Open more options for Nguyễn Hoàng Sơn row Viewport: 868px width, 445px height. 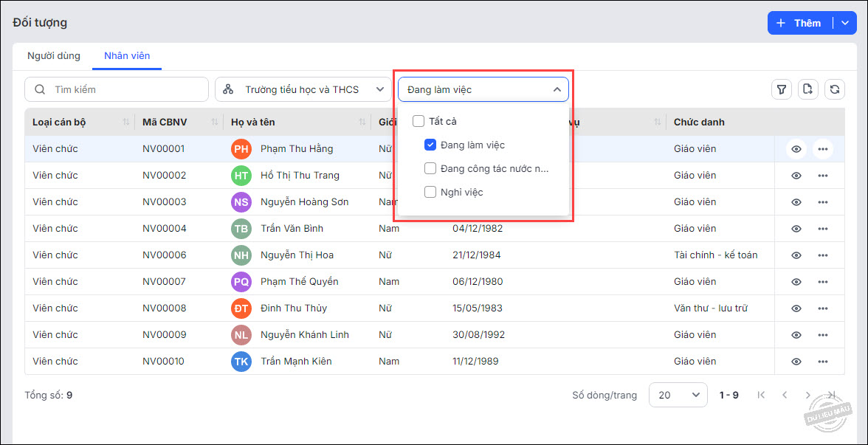pos(823,202)
